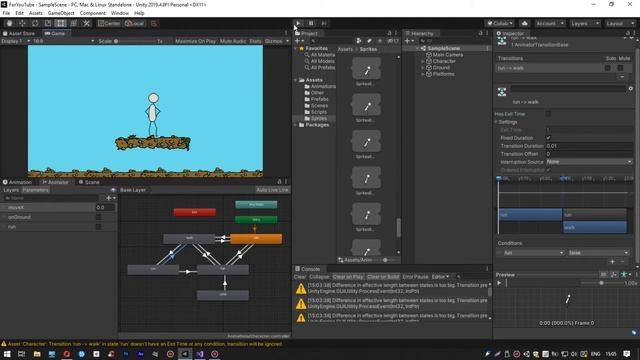Play the transition preview
This screenshot has height=360, width=640.
point(499,283)
